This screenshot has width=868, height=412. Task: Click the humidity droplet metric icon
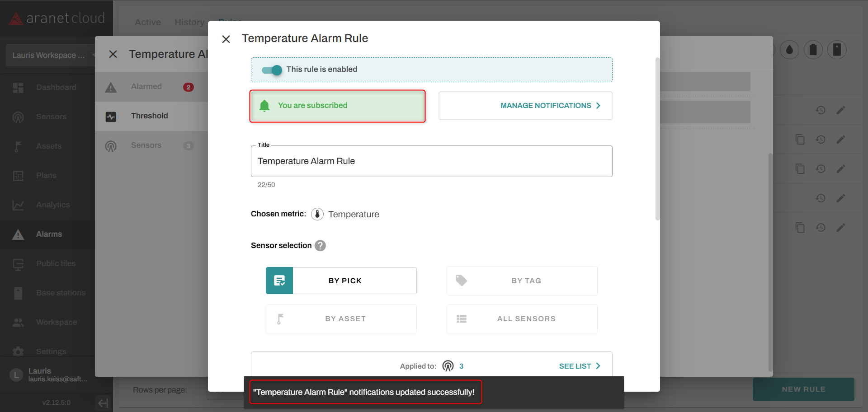point(789,50)
